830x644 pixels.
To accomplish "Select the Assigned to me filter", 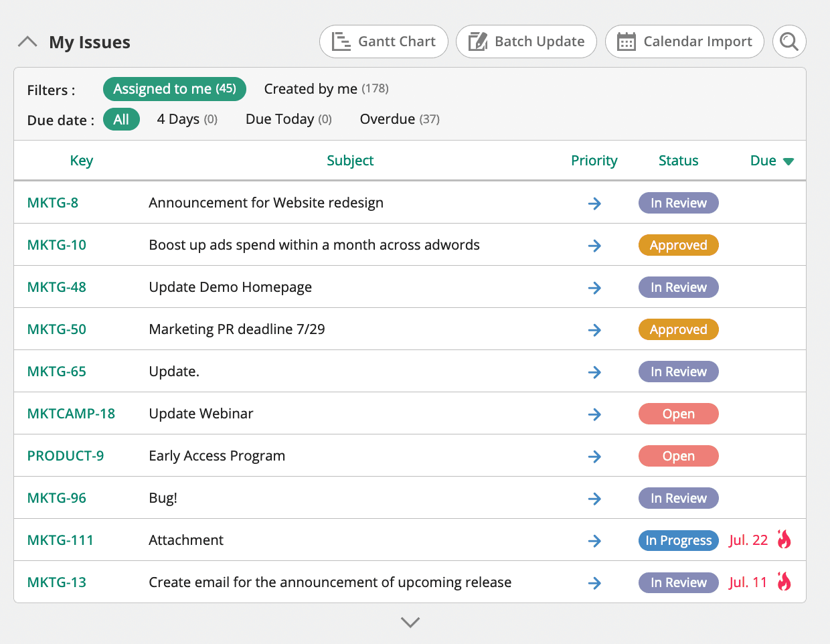I will tap(174, 89).
